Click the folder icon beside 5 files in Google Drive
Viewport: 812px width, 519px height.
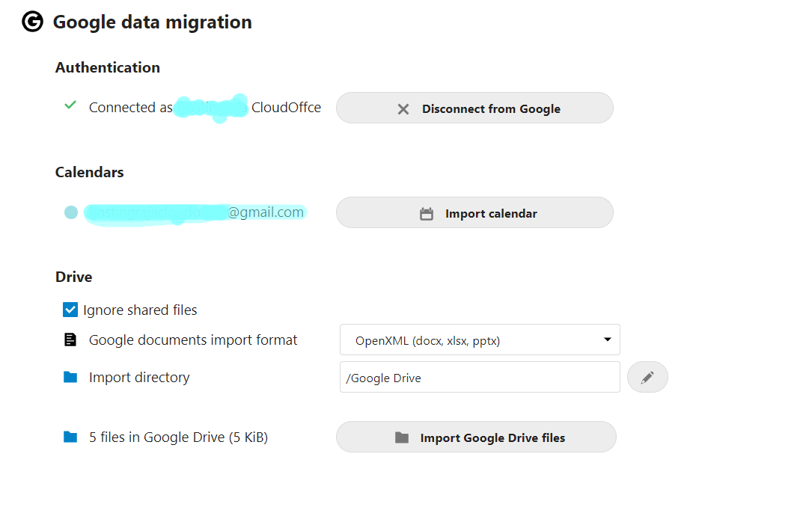[70, 437]
